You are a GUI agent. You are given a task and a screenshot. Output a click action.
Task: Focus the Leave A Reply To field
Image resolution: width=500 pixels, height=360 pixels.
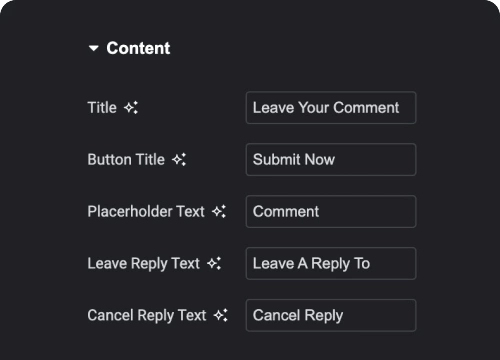(x=331, y=263)
